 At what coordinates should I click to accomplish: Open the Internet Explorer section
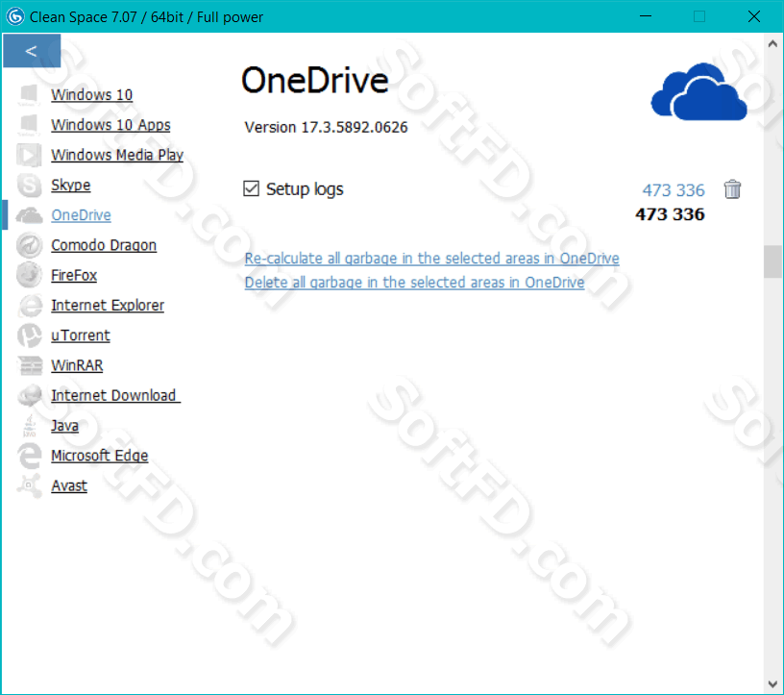click(x=108, y=306)
